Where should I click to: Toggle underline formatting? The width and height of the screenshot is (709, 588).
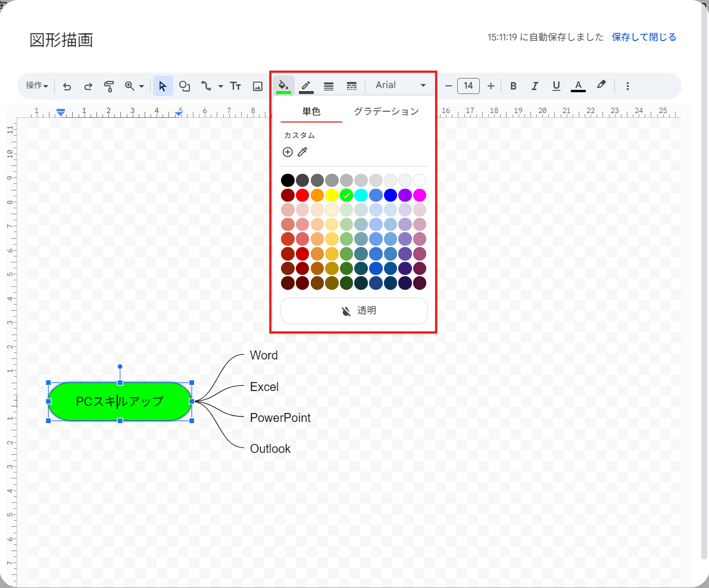[x=556, y=86]
